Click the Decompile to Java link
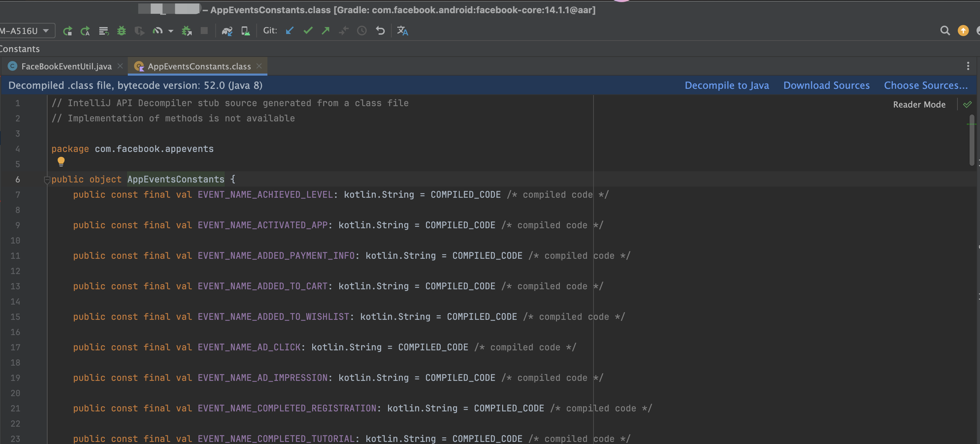This screenshot has height=444, width=980. pos(726,86)
